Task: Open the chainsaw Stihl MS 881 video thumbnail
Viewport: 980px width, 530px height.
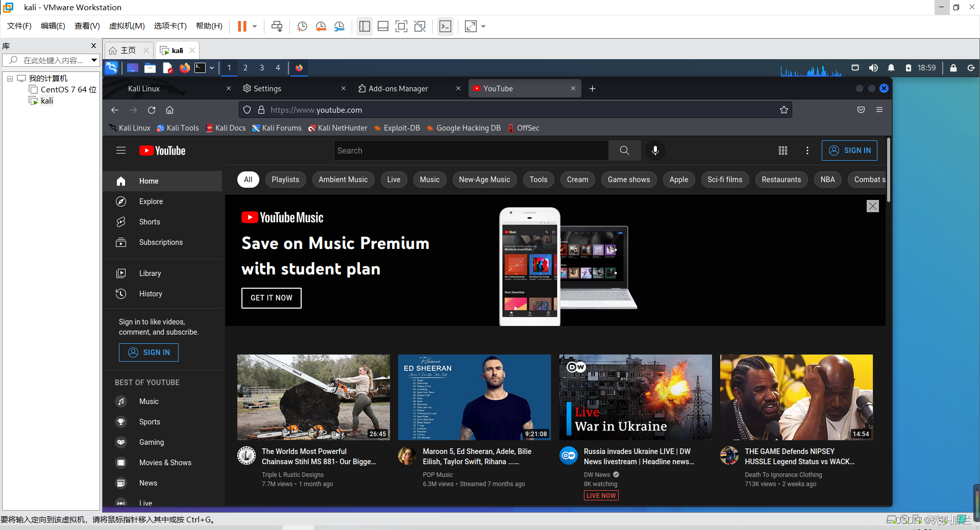Action: tap(313, 397)
